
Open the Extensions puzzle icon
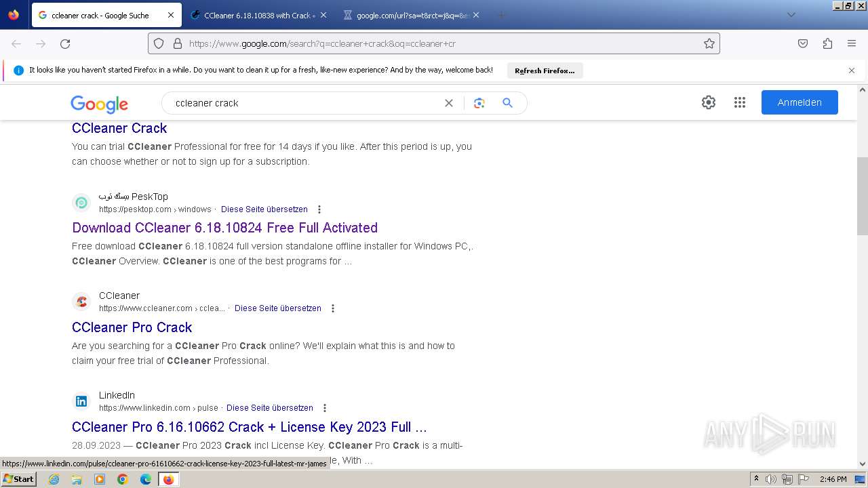(x=827, y=43)
